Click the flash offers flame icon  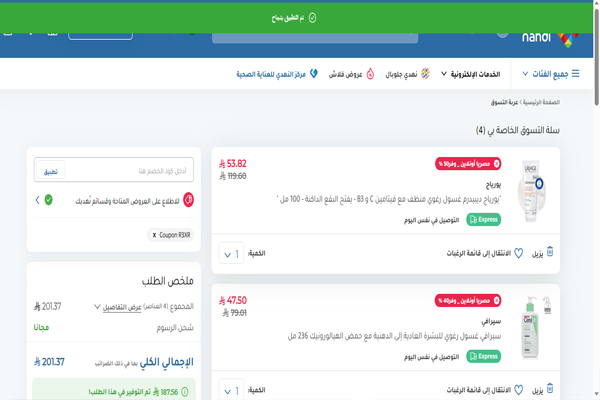pos(370,73)
